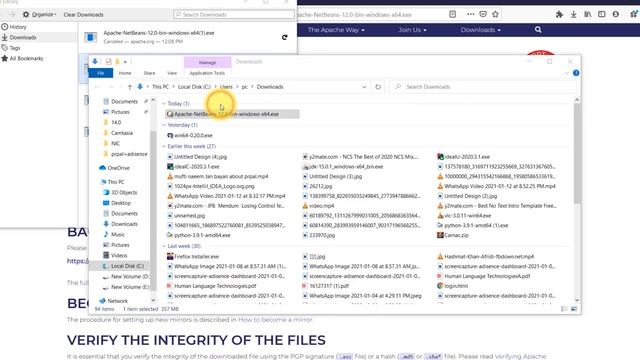
Task: Retry the cancelled Apache NetBeans download
Action: click(284, 37)
